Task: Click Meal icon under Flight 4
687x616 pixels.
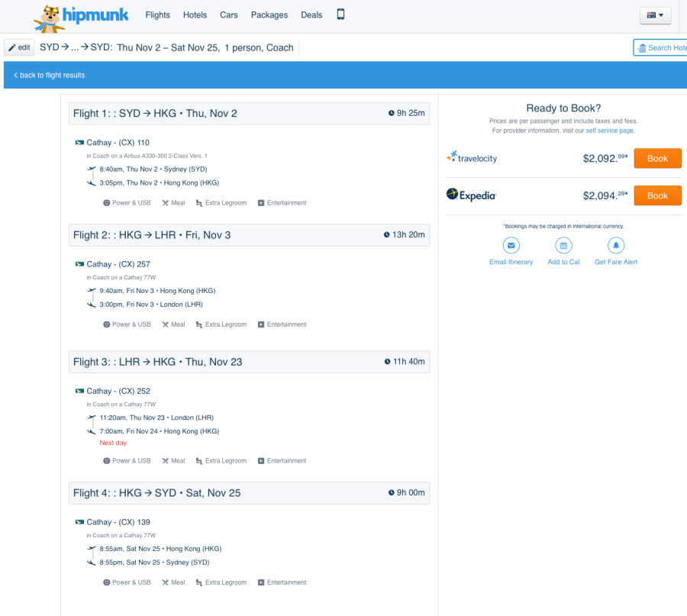Action: tap(166, 582)
